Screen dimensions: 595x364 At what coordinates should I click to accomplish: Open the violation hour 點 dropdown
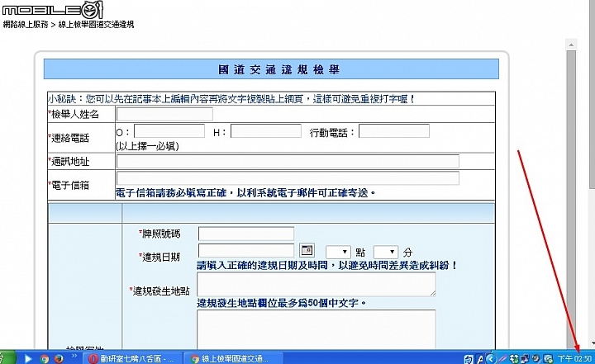[338, 252]
